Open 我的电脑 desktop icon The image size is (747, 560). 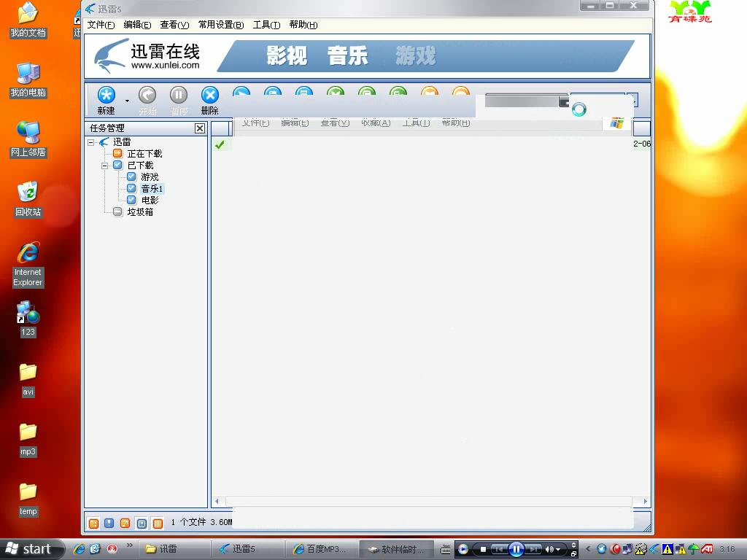28,80
